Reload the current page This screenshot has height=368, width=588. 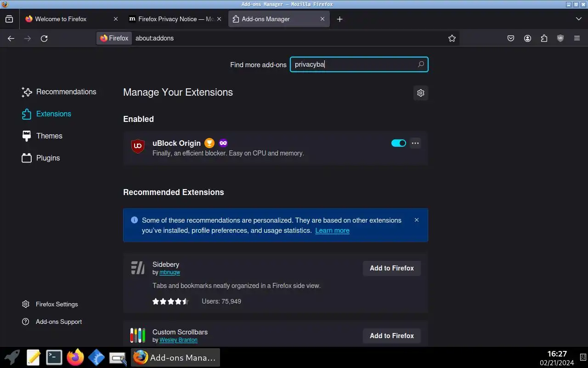tap(44, 39)
